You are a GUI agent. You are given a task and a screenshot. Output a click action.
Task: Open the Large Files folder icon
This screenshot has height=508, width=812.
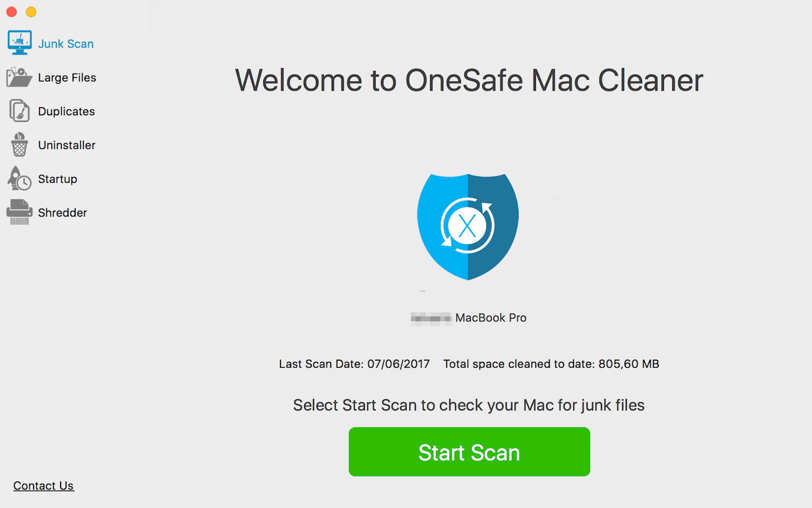18,77
